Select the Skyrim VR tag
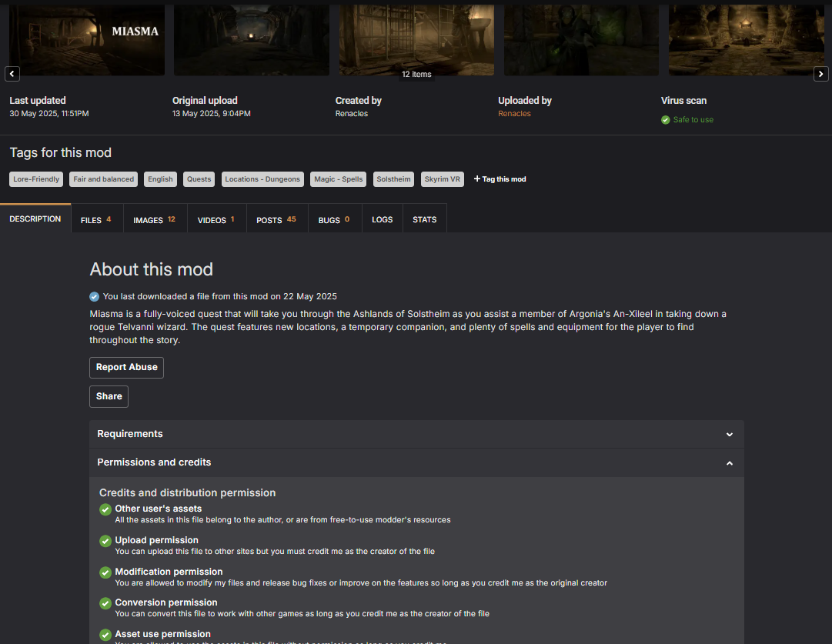832x644 pixels. click(x=443, y=179)
